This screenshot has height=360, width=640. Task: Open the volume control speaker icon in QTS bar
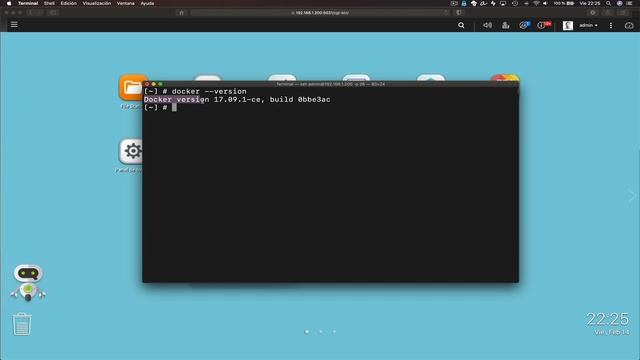click(487, 25)
